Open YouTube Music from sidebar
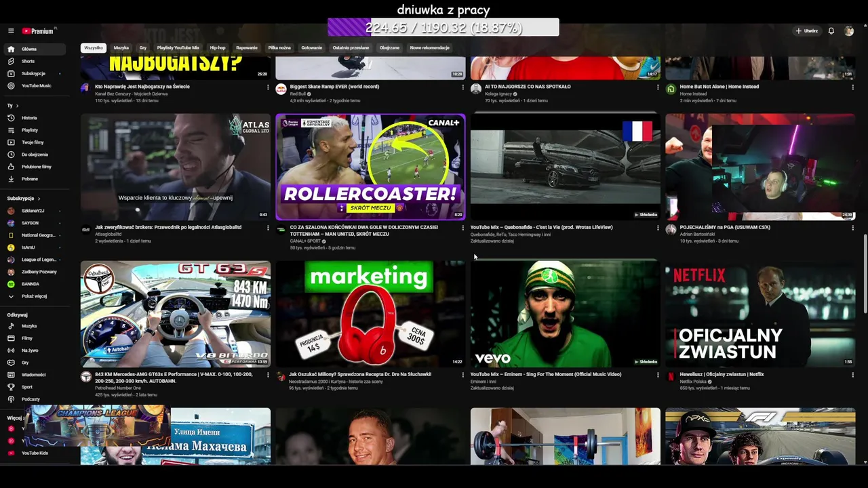 tap(35, 85)
